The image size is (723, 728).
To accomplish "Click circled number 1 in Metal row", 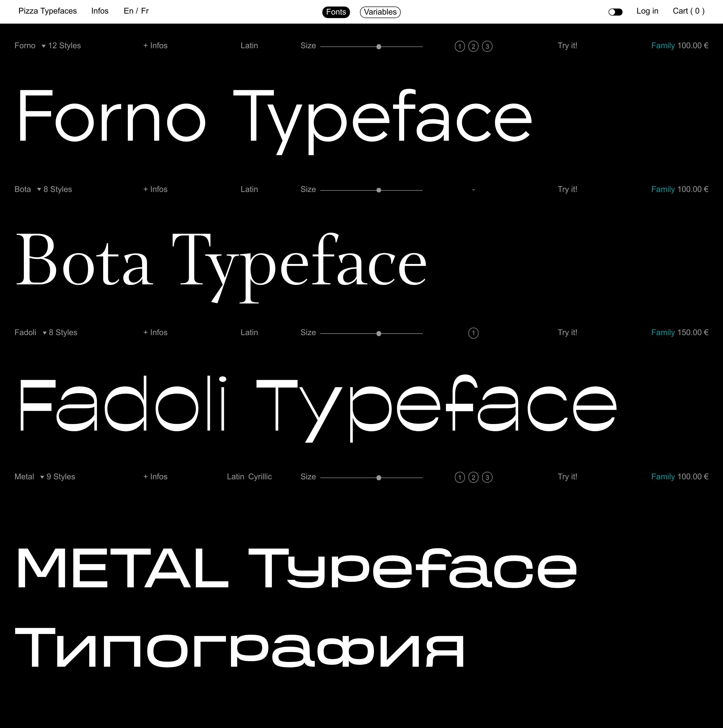I will pyautogui.click(x=459, y=477).
